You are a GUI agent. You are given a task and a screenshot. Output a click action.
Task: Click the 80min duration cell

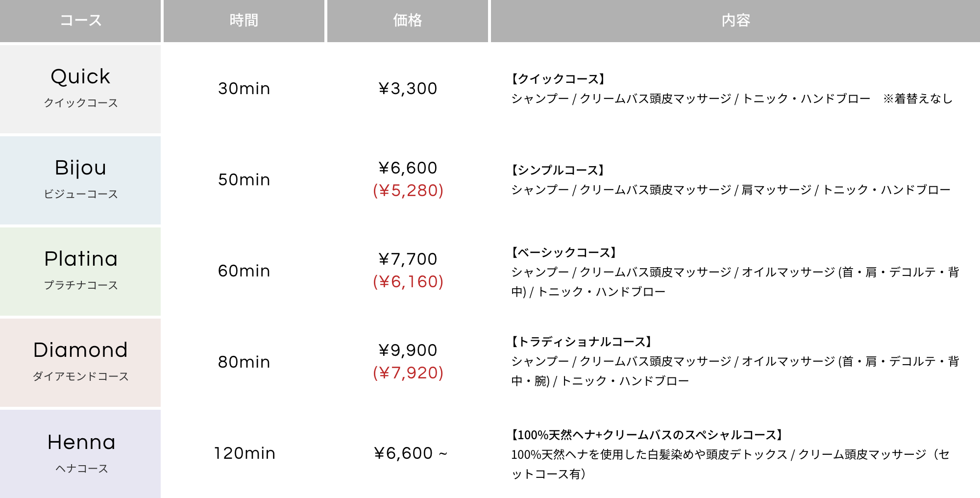coord(244,362)
